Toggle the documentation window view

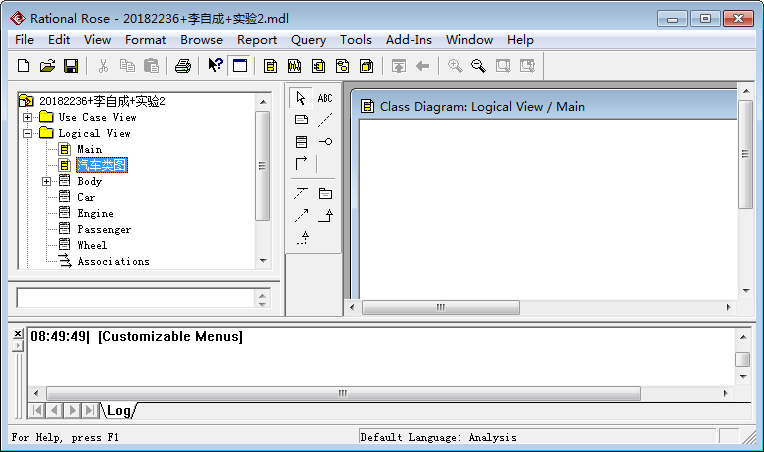click(240, 66)
